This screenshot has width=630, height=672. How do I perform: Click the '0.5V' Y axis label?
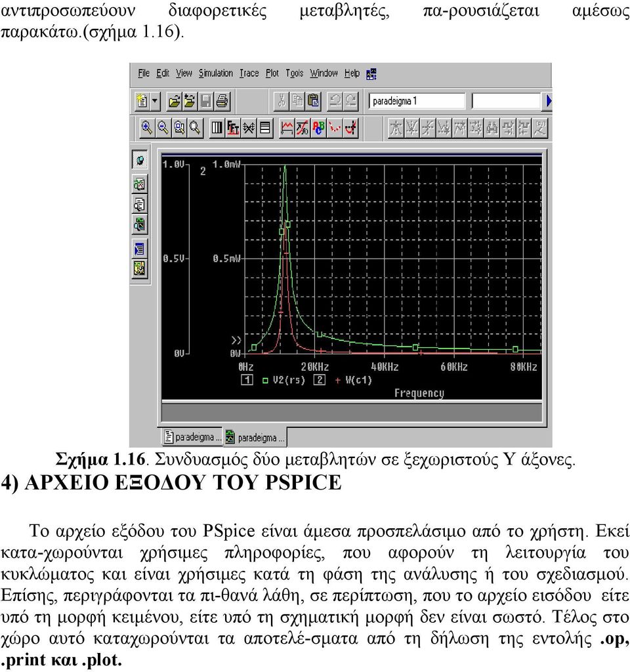(x=173, y=259)
